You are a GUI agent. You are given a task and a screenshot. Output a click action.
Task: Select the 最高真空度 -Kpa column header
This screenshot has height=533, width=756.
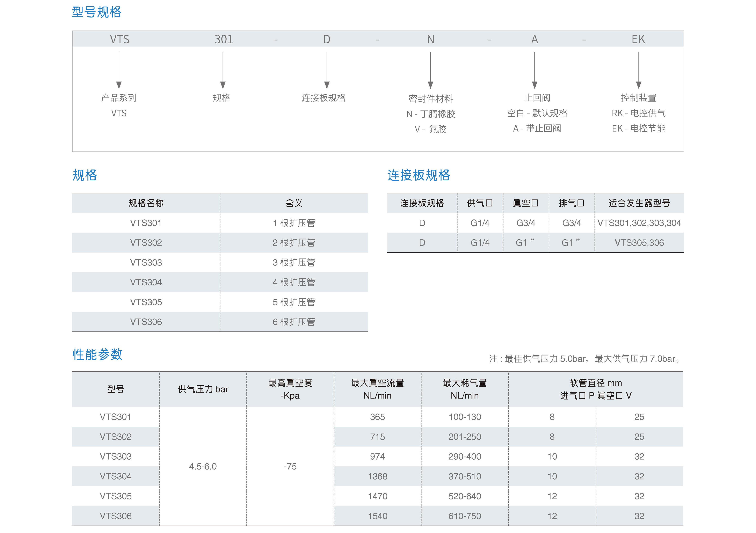pyautogui.click(x=290, y=389)
